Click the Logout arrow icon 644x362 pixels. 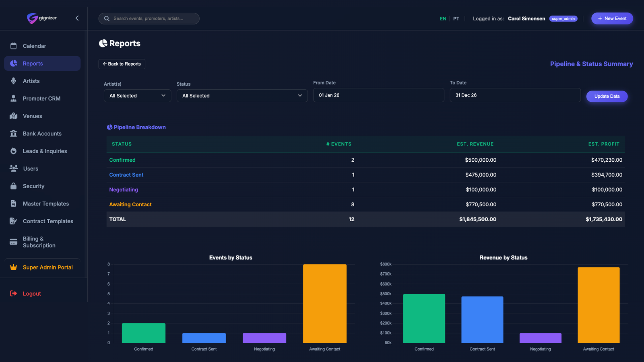coord(13,294)
